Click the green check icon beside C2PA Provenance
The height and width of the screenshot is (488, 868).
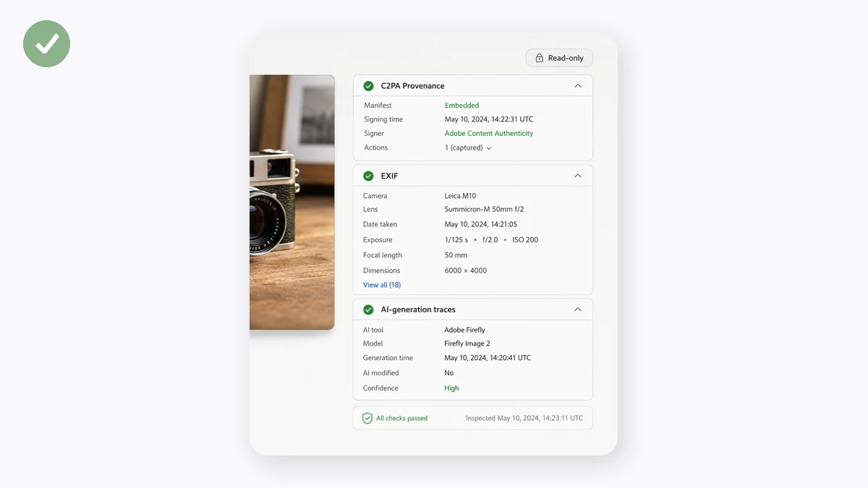pyautogui.click(x=368, y=85)
